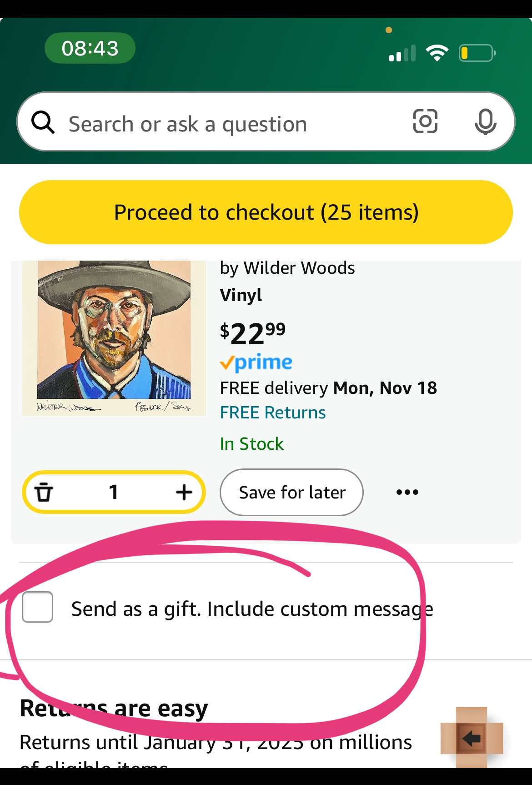Screen dimensions: 532x785
Task: Click the Prime badge icon
Action: (x=256, y=362)
